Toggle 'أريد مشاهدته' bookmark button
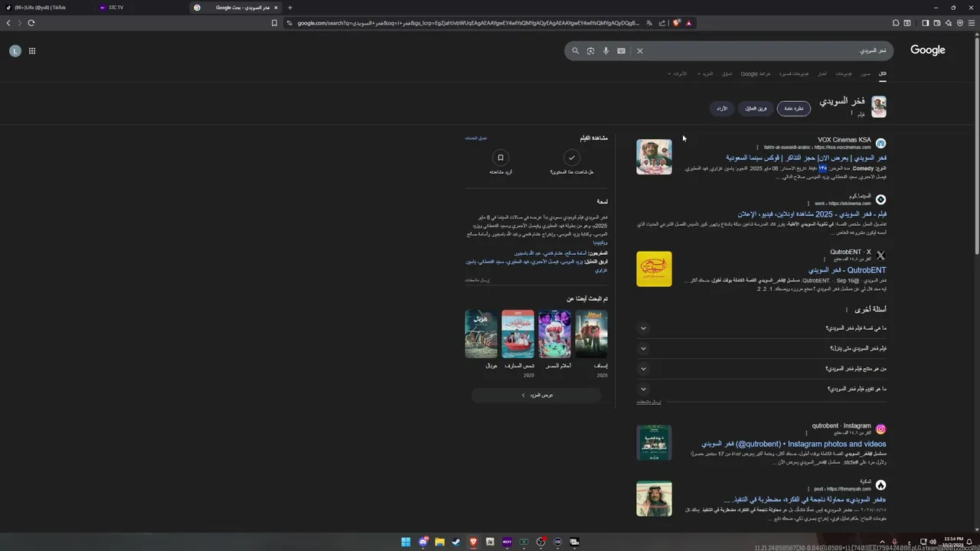980x551 pixels. 501,158
